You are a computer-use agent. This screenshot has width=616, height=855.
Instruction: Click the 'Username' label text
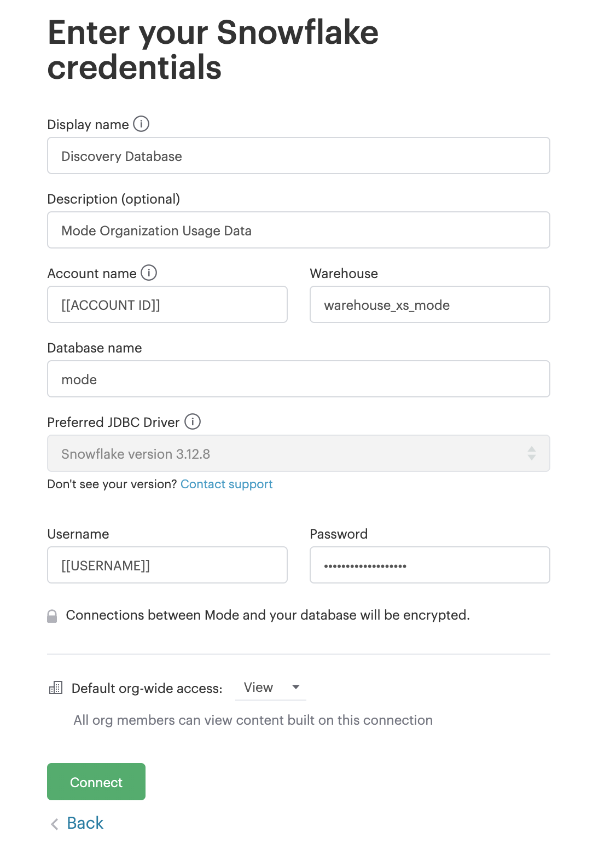tap(78, 534)
